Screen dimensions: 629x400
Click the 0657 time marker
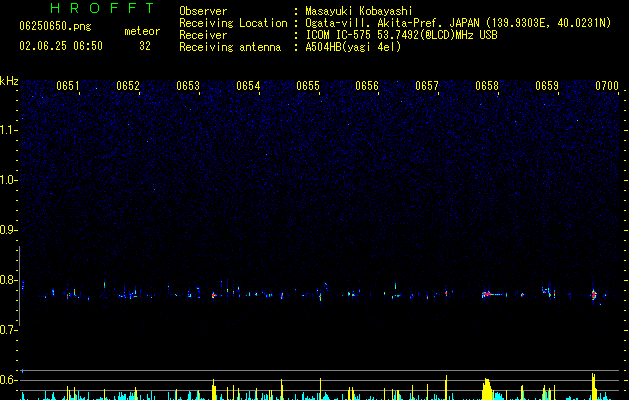(x=427, y=86)
